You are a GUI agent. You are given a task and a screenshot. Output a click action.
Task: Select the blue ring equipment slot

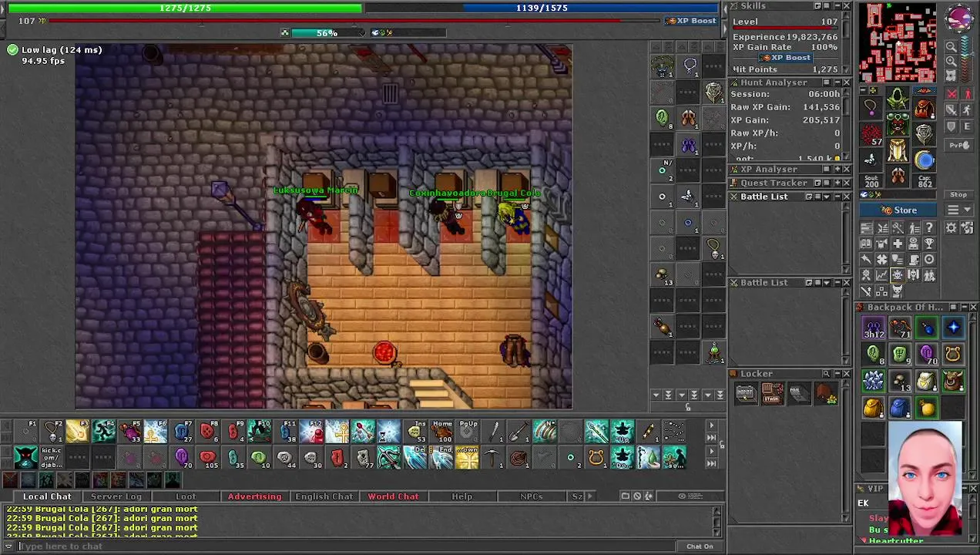925,160
